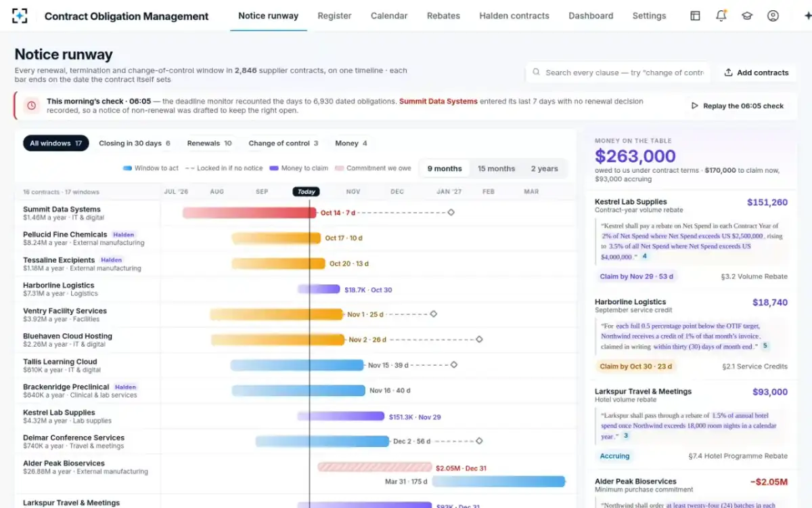Screen dimensions: 812x508
Task: Open the Halden contracts tab
Action: click(514, 16)
